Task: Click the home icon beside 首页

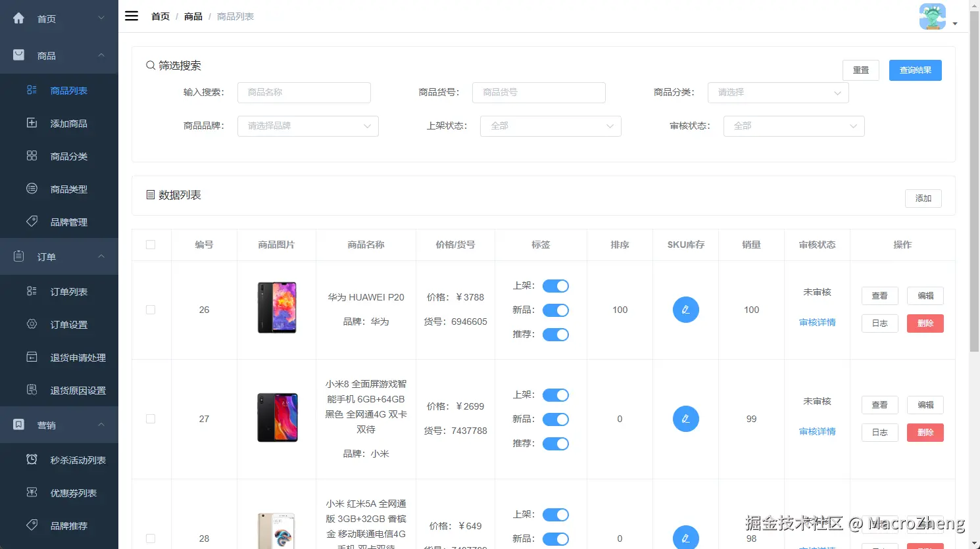Action: [19, 18]
